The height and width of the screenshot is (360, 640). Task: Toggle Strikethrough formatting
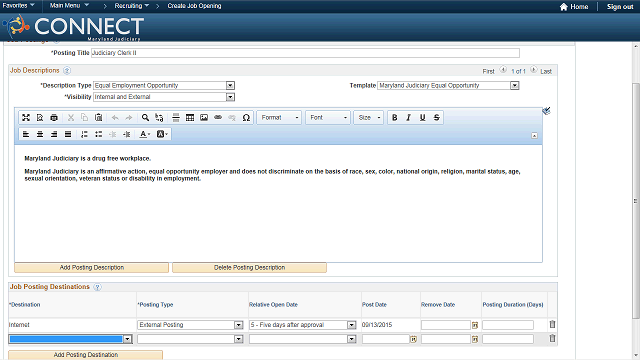tap(437, 118)
